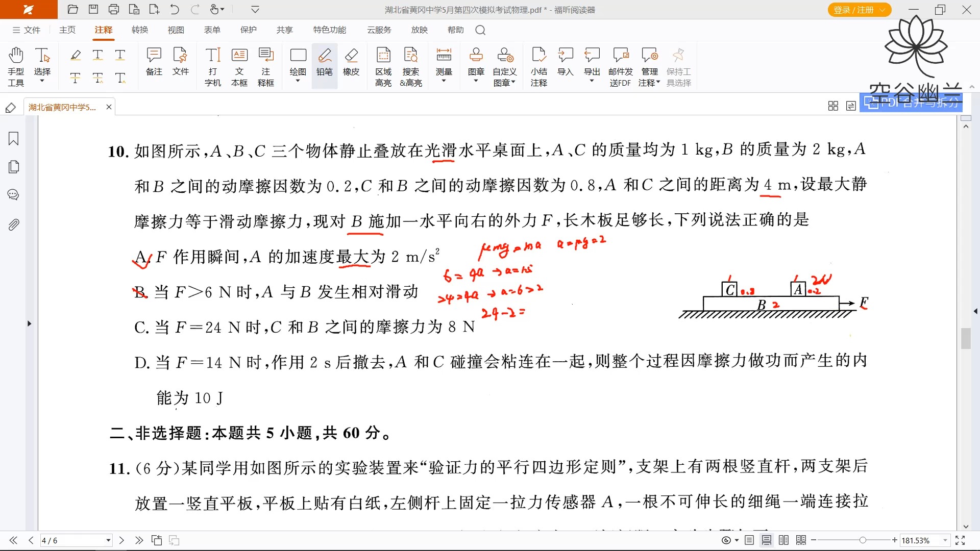Screen dimensions: 980x551
Task: Open the 云服务 ribbon tab
Action: click(x=379, y=30)
